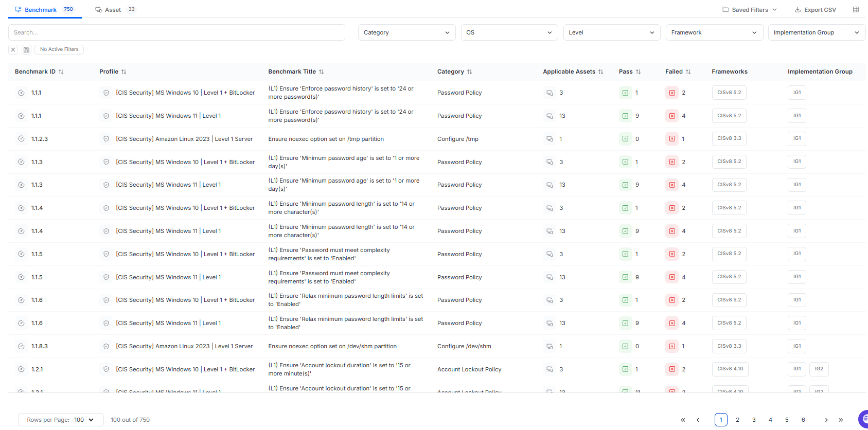Screen dimensions: 868x430
Task: Click 'Configure /tmp' category cell
Action: click(x=458, y=139)
